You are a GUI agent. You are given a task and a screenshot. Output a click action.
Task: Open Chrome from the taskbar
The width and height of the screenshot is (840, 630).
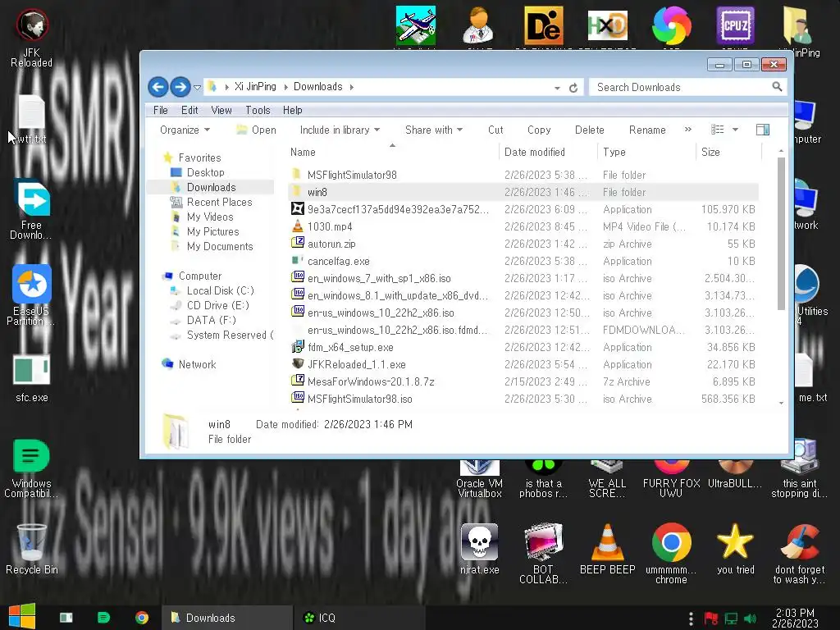pyautogui.click(x=142, y=618)
